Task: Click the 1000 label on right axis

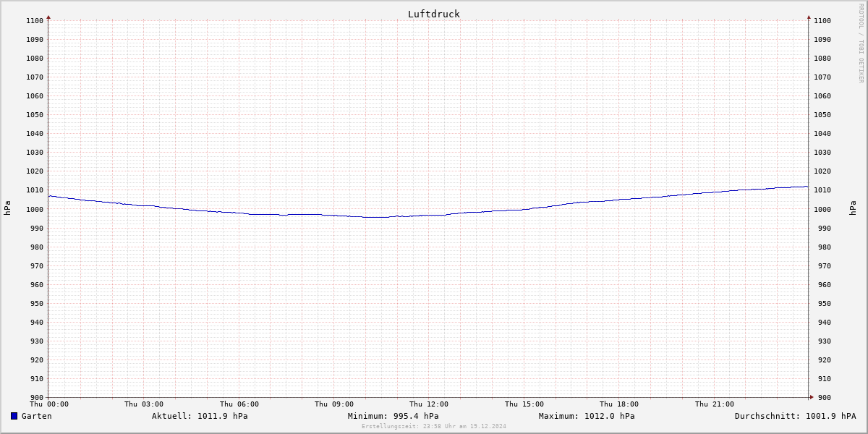Action: click(822, 209)
